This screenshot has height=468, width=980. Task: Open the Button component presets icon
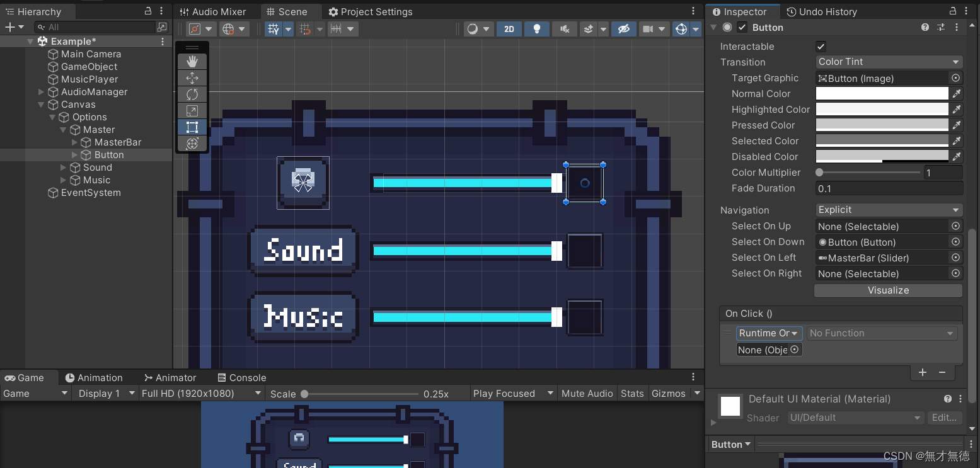[x=941, y=27]
